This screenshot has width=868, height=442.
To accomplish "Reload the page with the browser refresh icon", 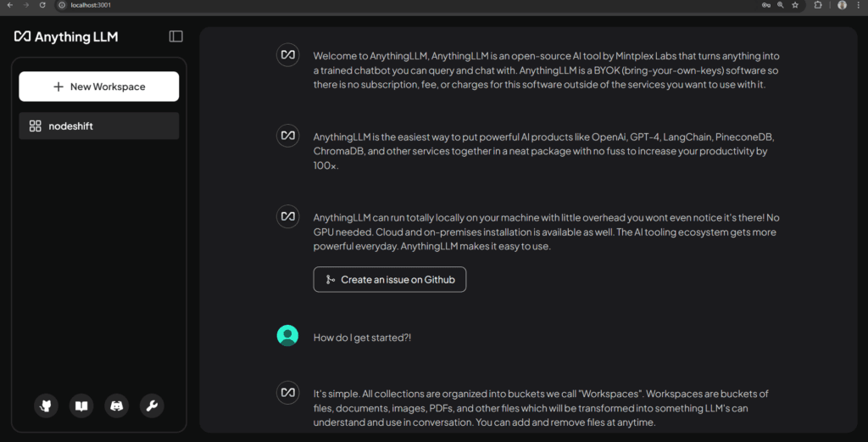I will [42, 5].
